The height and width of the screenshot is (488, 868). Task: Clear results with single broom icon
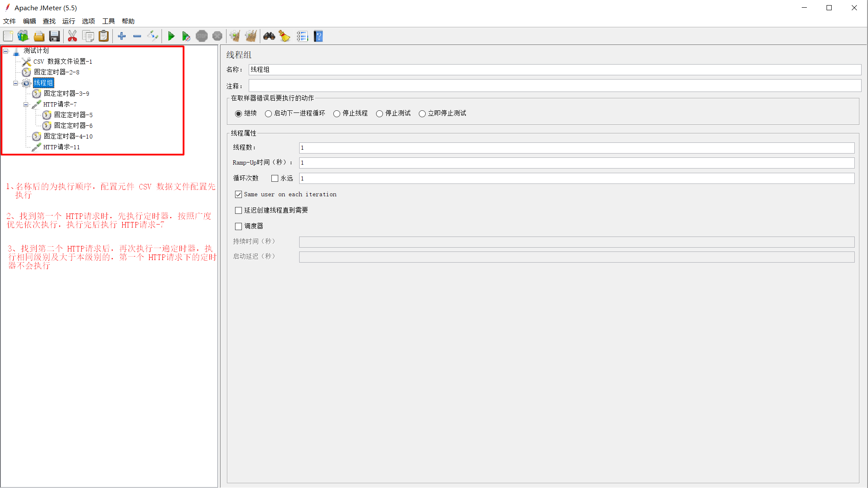pyautogui.click(x=235, y=36)
